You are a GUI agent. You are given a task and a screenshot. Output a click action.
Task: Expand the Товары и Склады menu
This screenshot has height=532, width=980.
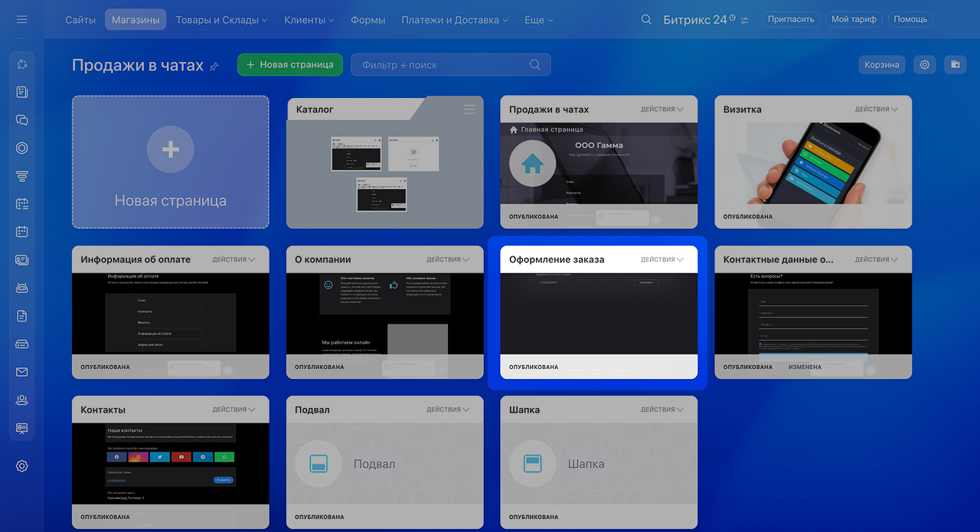click(221, 20)
